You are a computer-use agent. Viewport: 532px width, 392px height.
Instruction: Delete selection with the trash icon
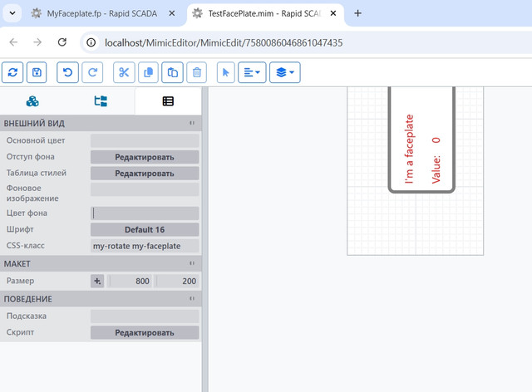point(197,72)
